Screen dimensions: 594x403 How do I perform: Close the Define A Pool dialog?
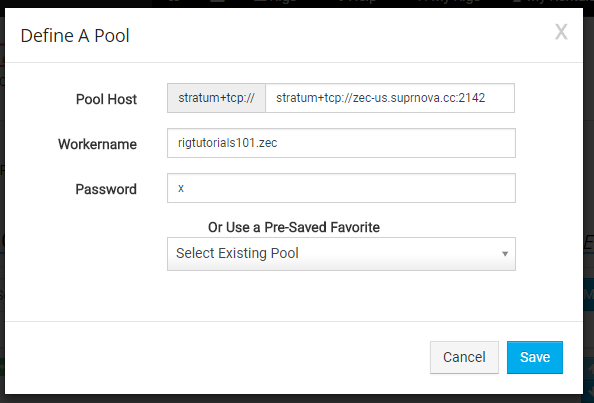[x=561, y=32]
